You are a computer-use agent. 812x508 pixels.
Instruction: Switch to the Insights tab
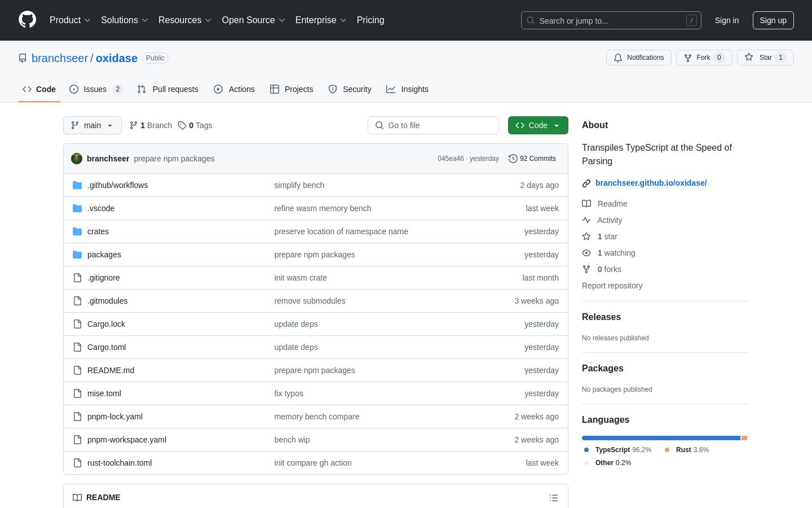click(x=407, y=89)
